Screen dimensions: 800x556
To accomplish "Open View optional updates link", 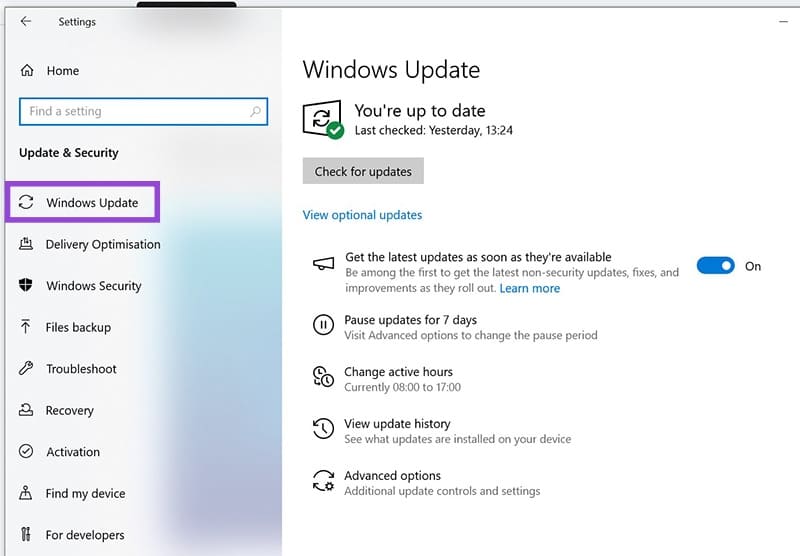I will [362, 215].
